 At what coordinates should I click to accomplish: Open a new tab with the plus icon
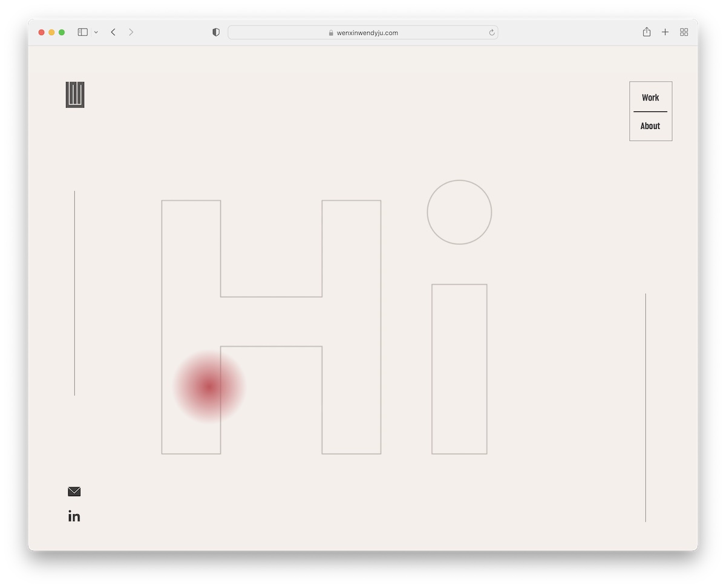click(665, 32)
